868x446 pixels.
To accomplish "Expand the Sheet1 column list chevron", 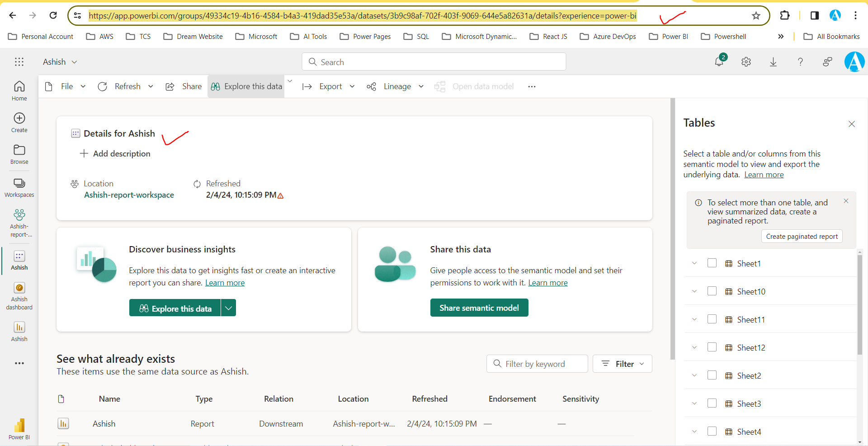I will [x=694, y=263].
